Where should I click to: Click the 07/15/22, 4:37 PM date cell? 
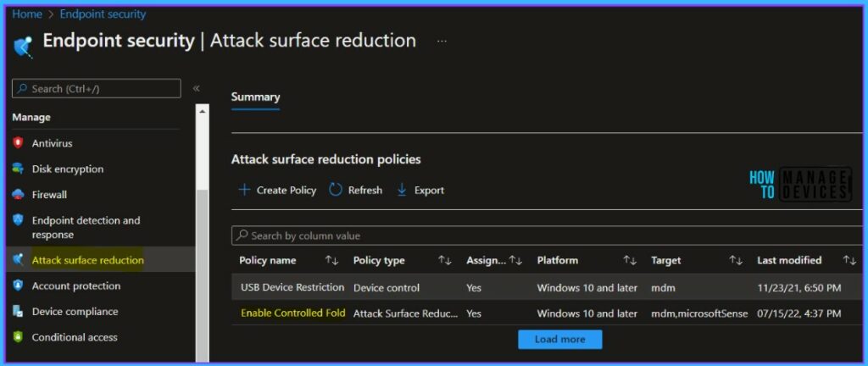(799, 313)
